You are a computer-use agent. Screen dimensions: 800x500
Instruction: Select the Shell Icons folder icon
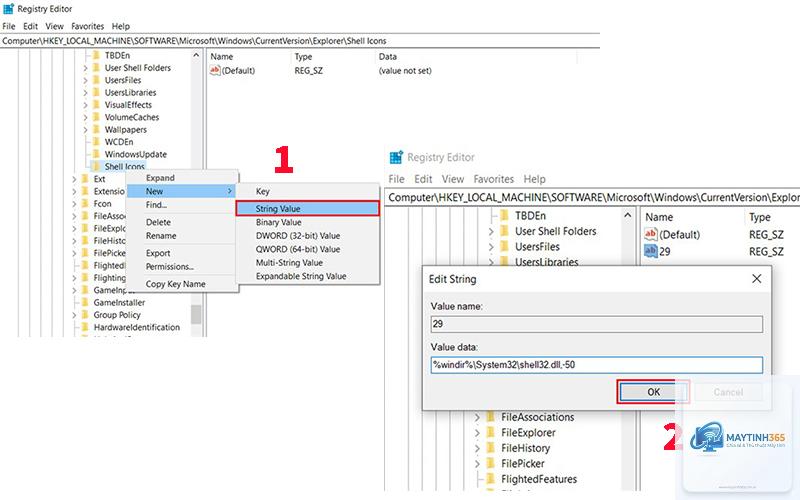(x=96, y=166)
